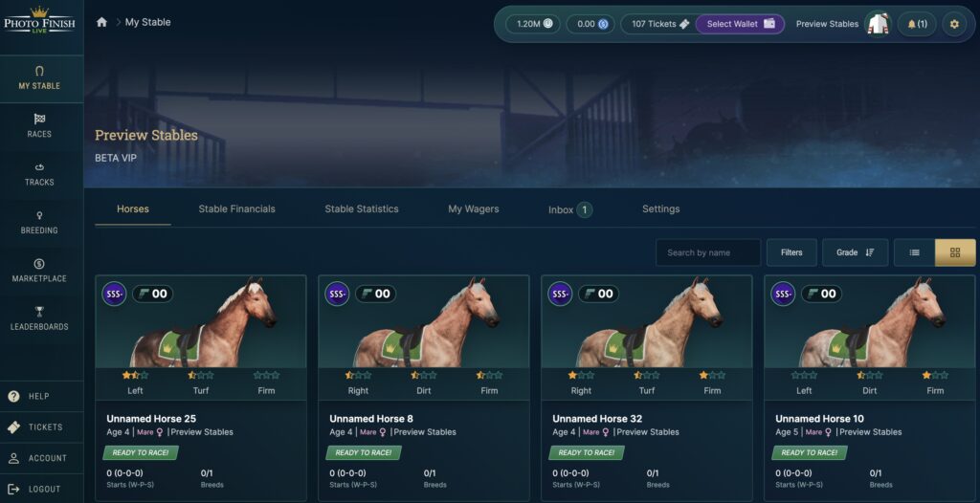Screen dimensions: 980x503
Task: Go to Races in the sidebar
Action: click(39, 125)
